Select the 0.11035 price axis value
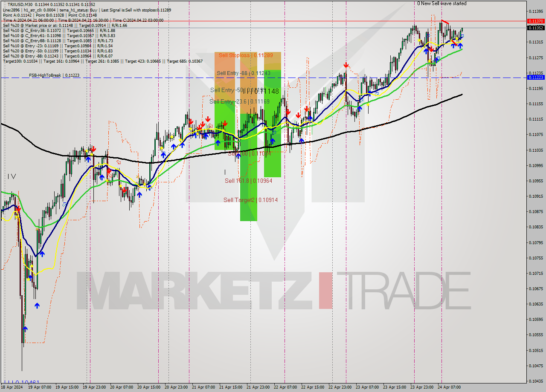 click(x=535, y=150)
